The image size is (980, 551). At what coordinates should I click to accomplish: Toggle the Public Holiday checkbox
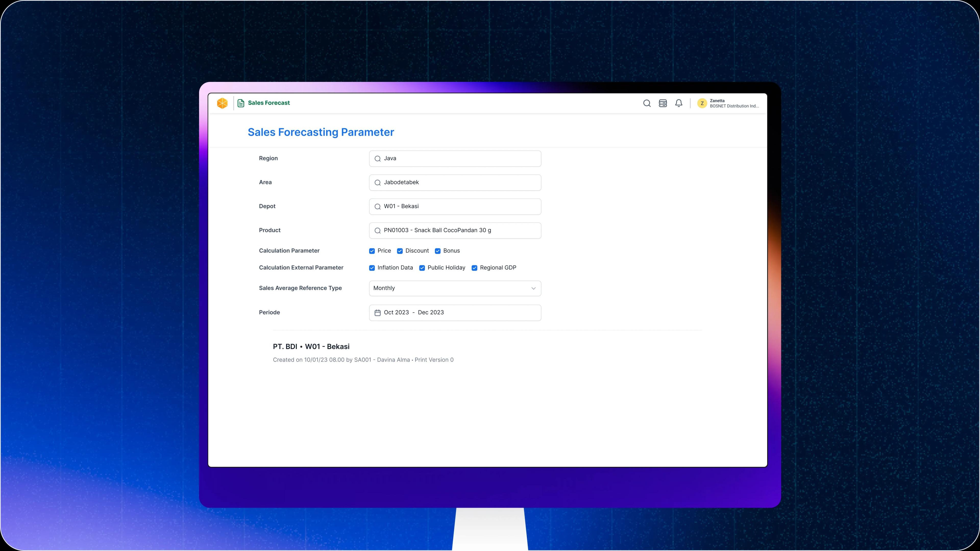(x=422, y=268)
